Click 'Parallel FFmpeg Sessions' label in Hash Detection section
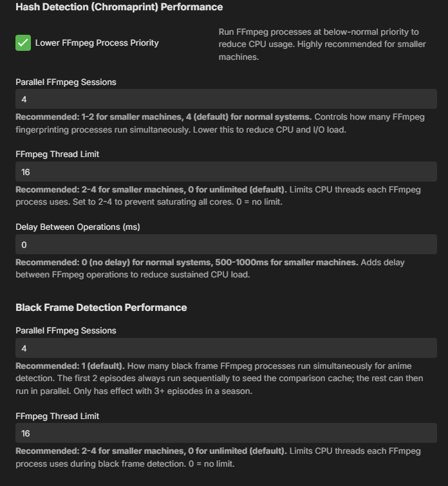448x486 pixels. (x=66, y=82)
